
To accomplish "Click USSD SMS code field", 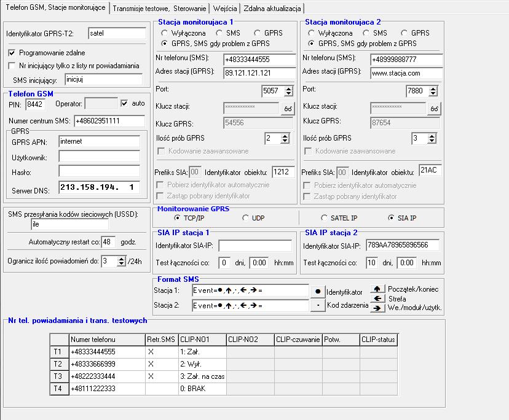I will click(70, 225).
